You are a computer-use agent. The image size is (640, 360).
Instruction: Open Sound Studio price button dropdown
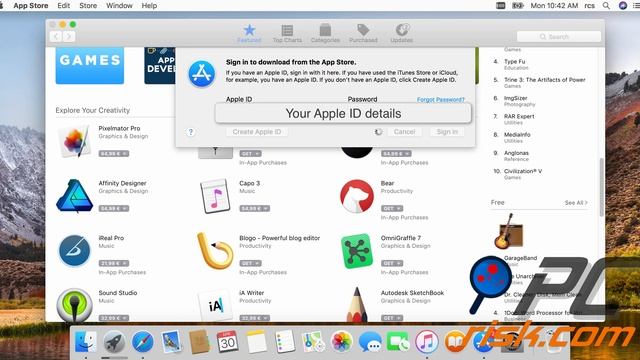pos(113,318)
